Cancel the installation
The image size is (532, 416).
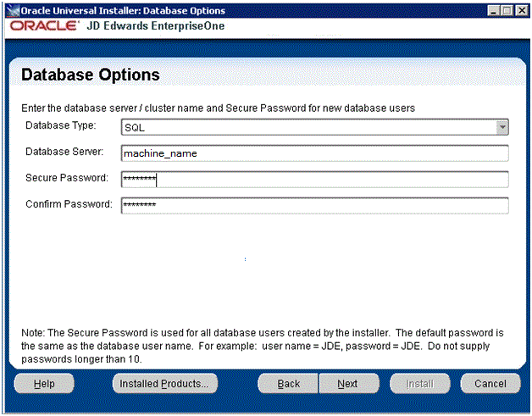[490, 384]
